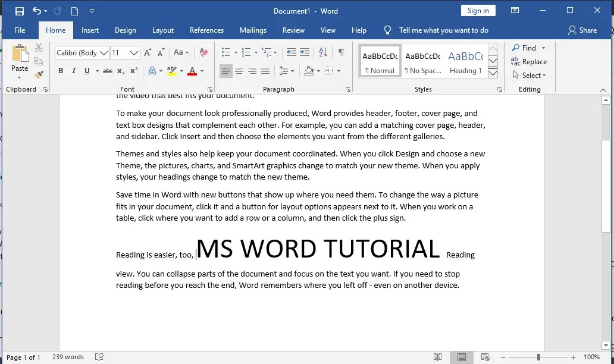Image resolution: width=614 pixels, height=364 pixels.
Task: Switch to the References tab
Action: tap(207, 30)
